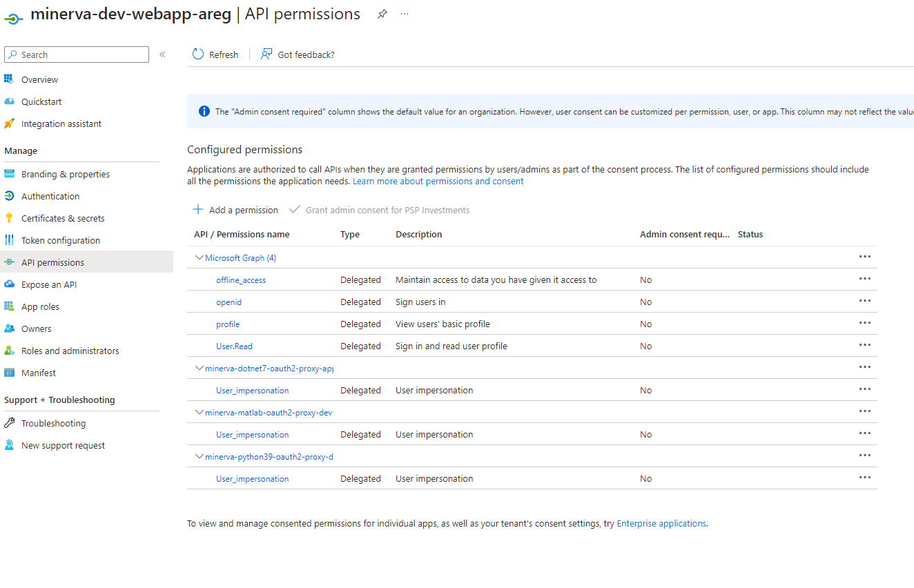Click the Integration assistant rocket icon

pyautogui.click(x=9, y=124)
